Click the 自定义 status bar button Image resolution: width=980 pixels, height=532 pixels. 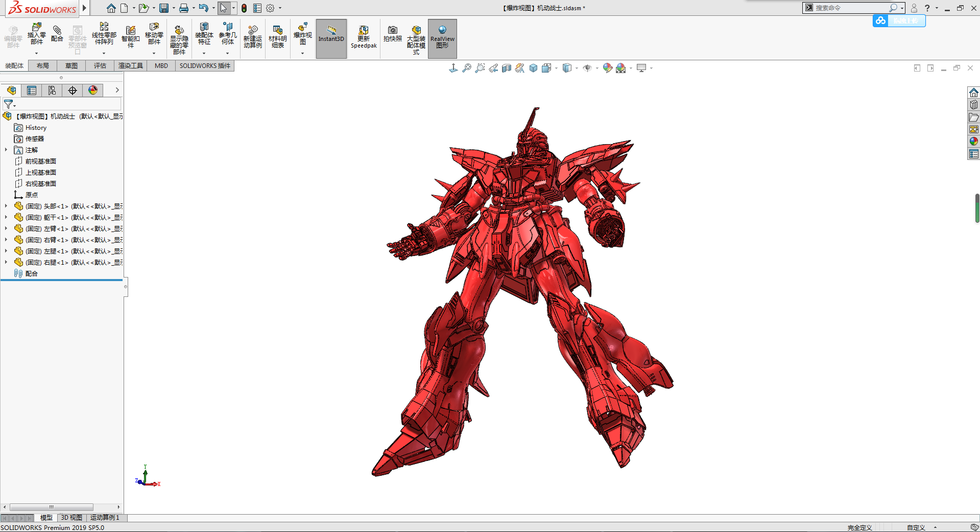click(916, 527)
